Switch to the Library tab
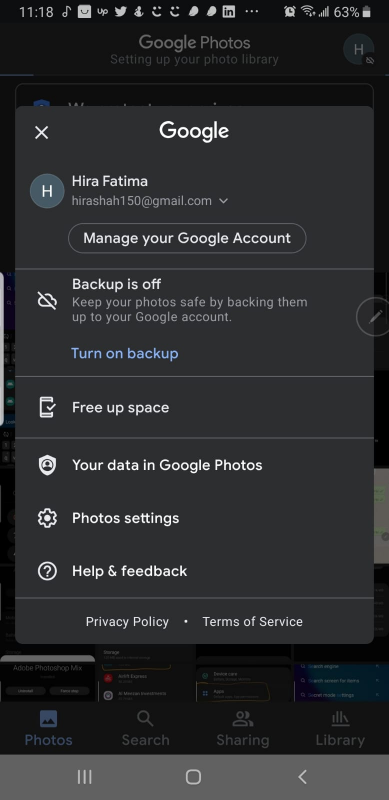This screenshot has height=800, width=389. coord(340,729)
